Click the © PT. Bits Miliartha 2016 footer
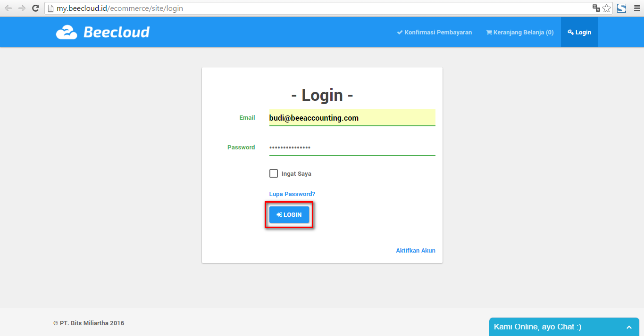 click(x=89, y=323)
